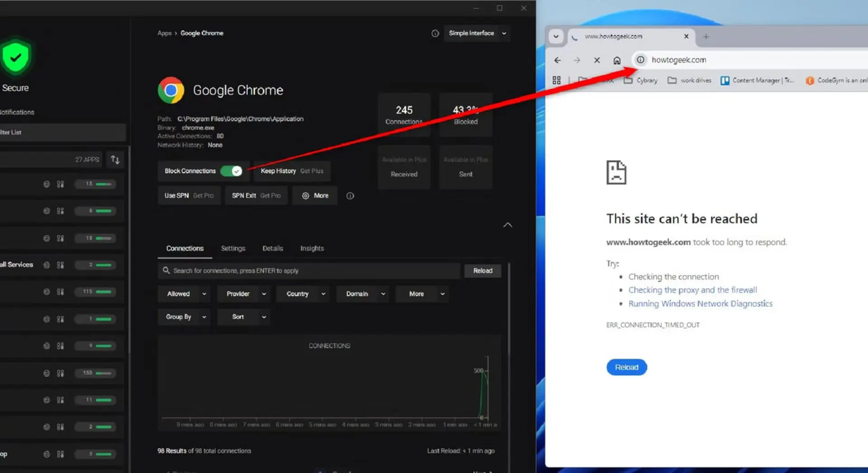Screen dimensions: 868x473
Task: Click the apps list sort order arrows icon
Action: tap(115, 160)
